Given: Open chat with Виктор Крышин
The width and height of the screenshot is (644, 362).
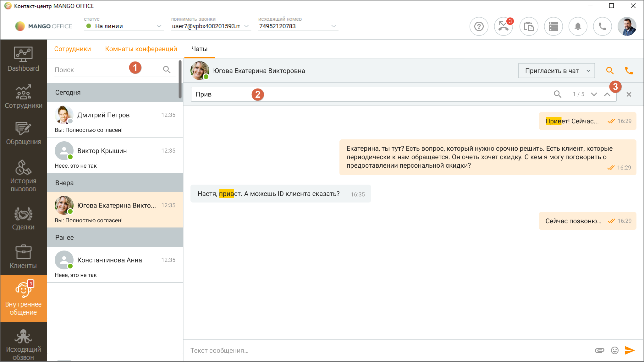Looking at the screenshot, I should pyautogui.click(x=115, y=155).
